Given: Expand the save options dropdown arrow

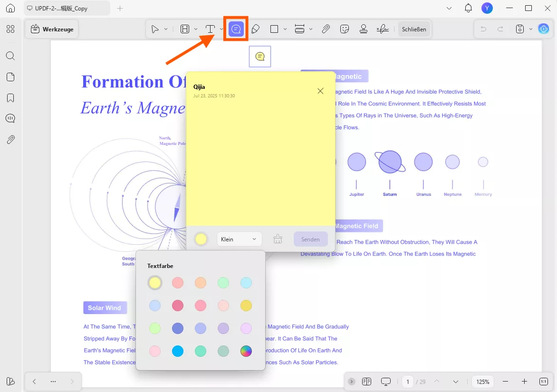Looking at the screenshot, I should [x=531, y=29].
